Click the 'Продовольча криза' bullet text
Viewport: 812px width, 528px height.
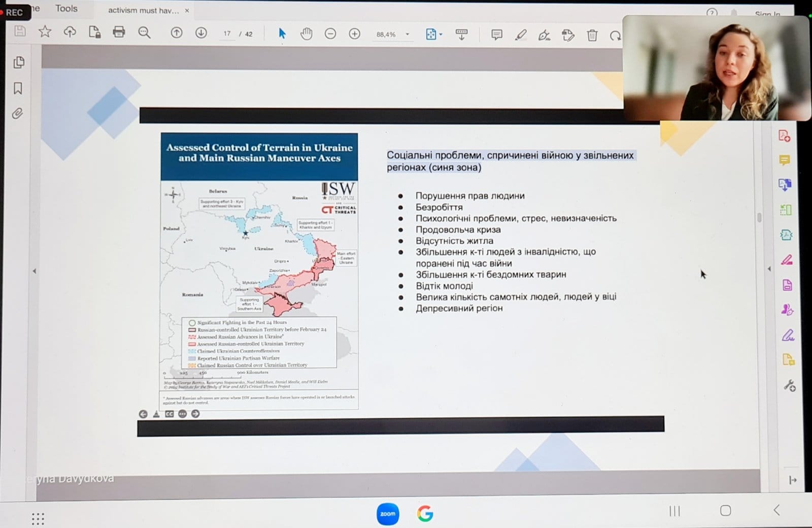pyautogui.click(x=458, y=229)
